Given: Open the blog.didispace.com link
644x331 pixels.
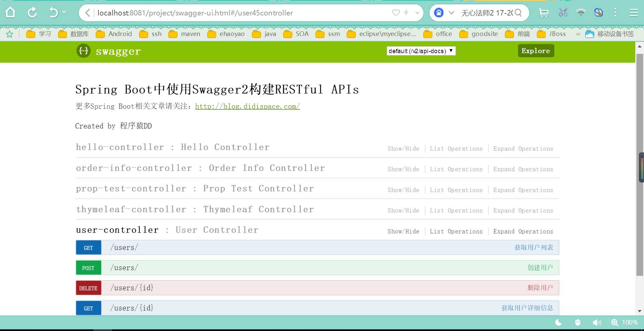Looking at the screenshot, I should [247, 106].
